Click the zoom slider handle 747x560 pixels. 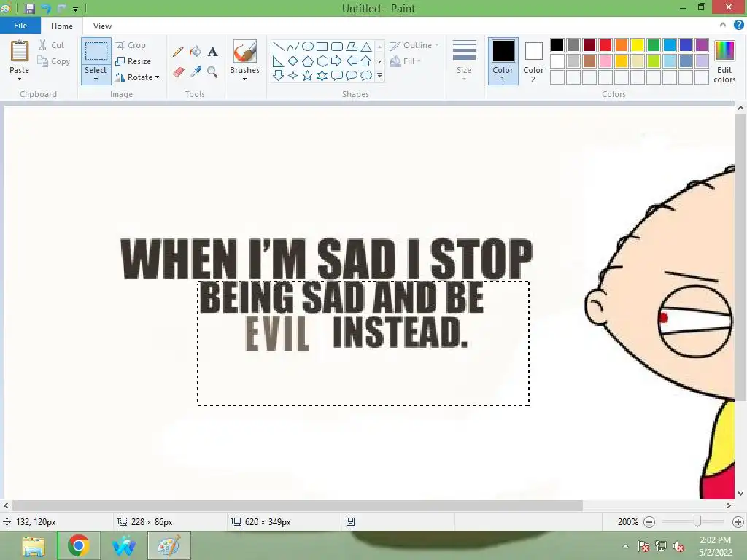click(697, 521)
